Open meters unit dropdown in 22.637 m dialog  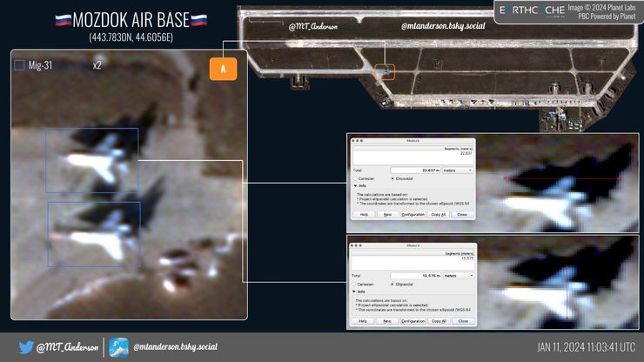(458, 170)
